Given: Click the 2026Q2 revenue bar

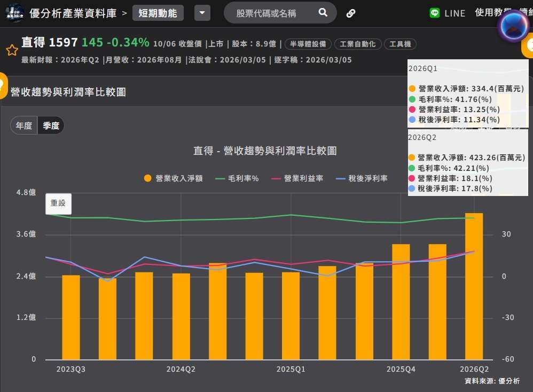Looking at the screenshot, I should (474, 286).
